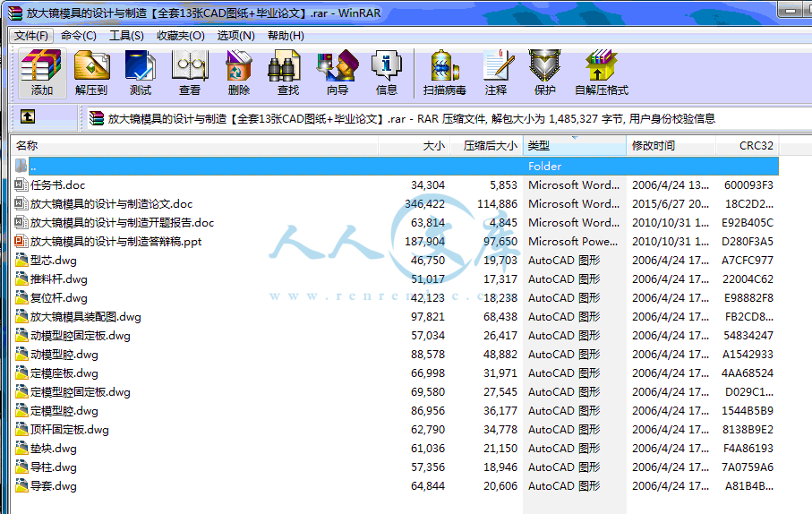This screenshot has width=812, height=514.
Task: Go up one folder level button
Action: (x=28, y=117)
